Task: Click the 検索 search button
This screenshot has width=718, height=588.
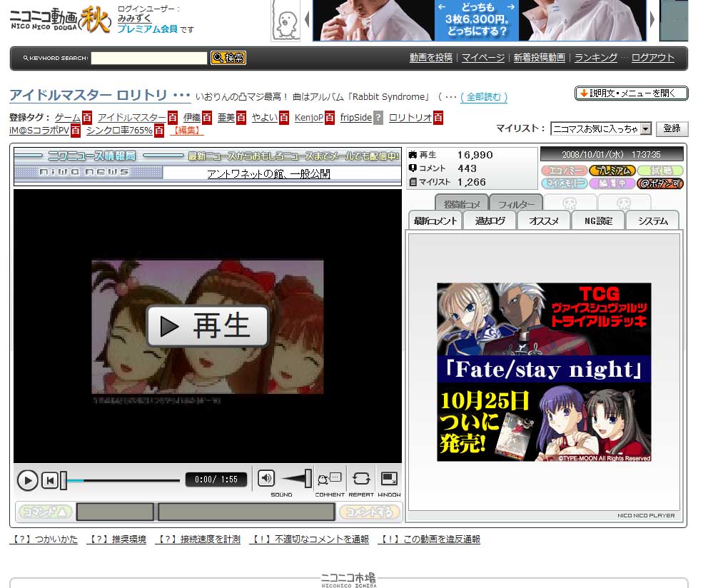Action: click(228, 58)
